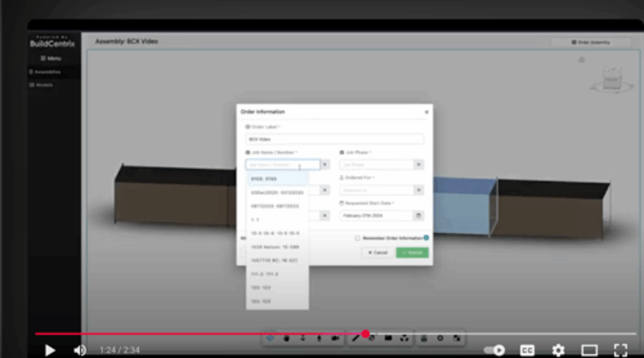This screenshot has height=358, width=644.
Task: Toggle viewer full-screen icon in model toolbar
Action: tap(457, 338)
